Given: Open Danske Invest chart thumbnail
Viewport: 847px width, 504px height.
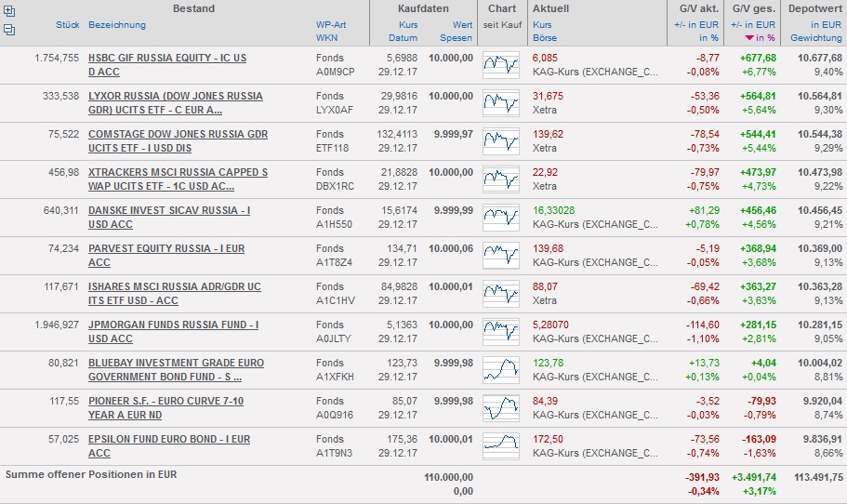Looking at the screenshot, I should [501, 218].
